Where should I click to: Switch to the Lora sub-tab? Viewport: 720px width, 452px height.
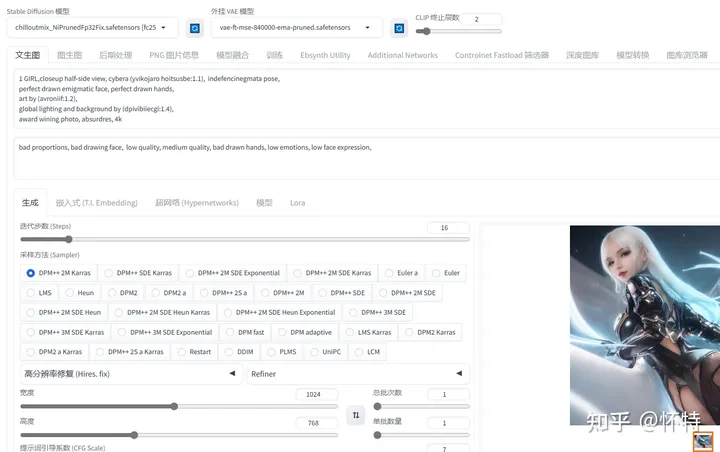click(298, 203)
